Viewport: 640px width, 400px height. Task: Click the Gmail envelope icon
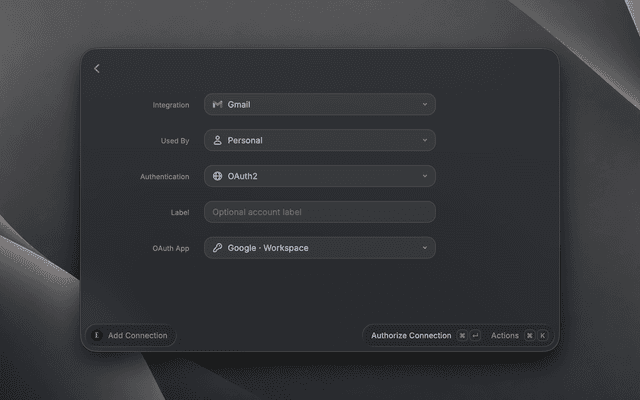pyautogui.click(x=217, y=104)
